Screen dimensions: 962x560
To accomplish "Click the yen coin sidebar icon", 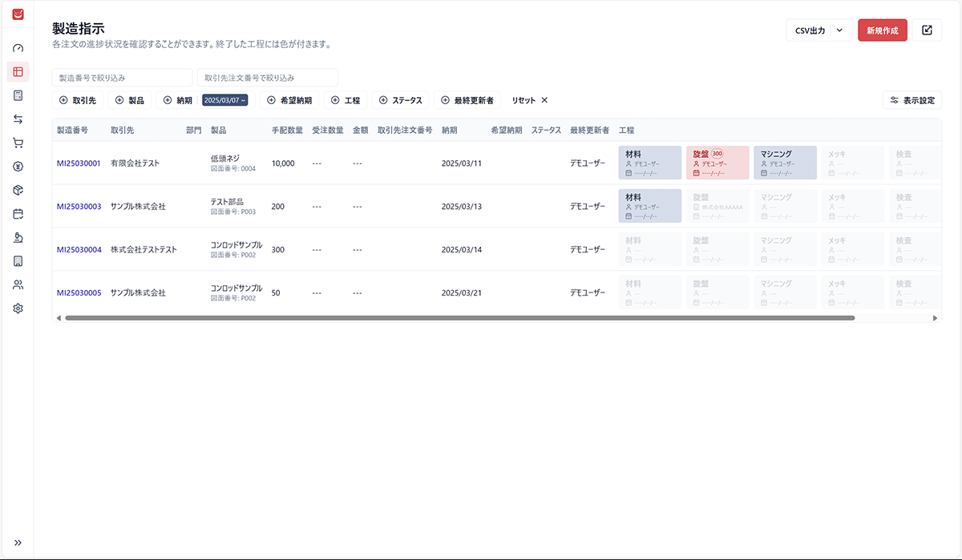I will point(18,167).
